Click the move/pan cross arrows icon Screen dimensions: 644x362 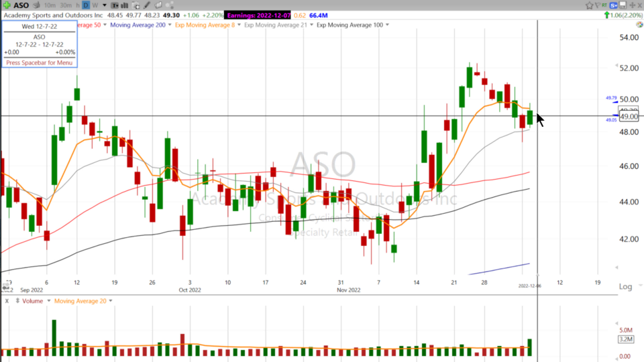(x=633, y=5)
